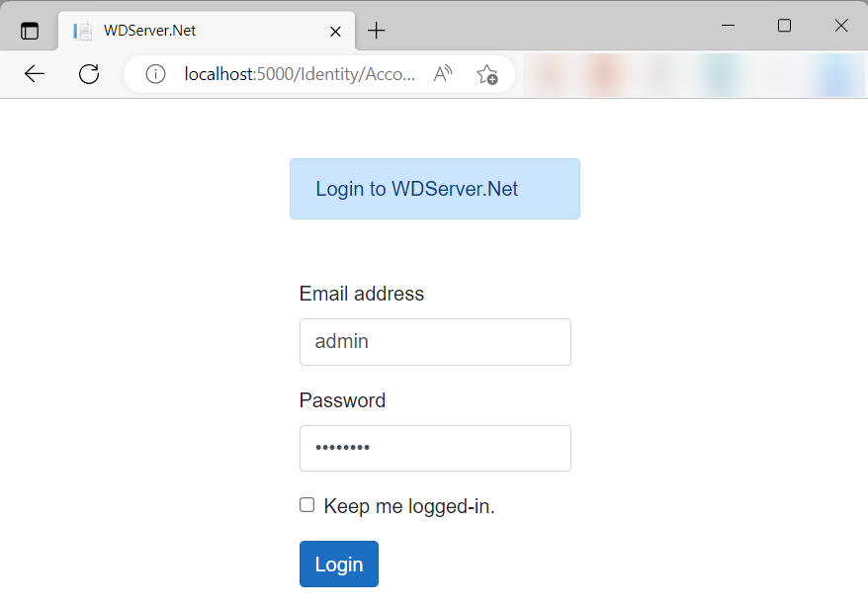
Task: Tick the Keep me logged-in checkbox
Action: (306, 504)
